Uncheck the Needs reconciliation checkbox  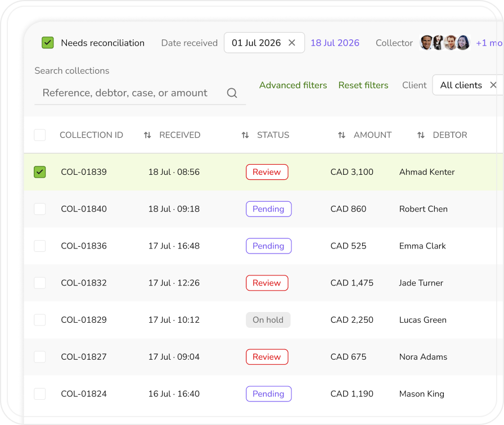click(48, 43)
